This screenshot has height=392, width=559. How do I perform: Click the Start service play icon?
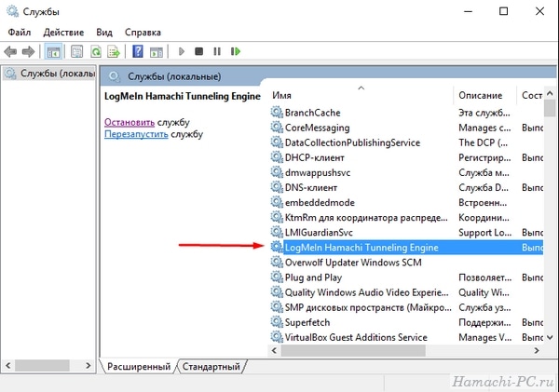click(182, 51)
